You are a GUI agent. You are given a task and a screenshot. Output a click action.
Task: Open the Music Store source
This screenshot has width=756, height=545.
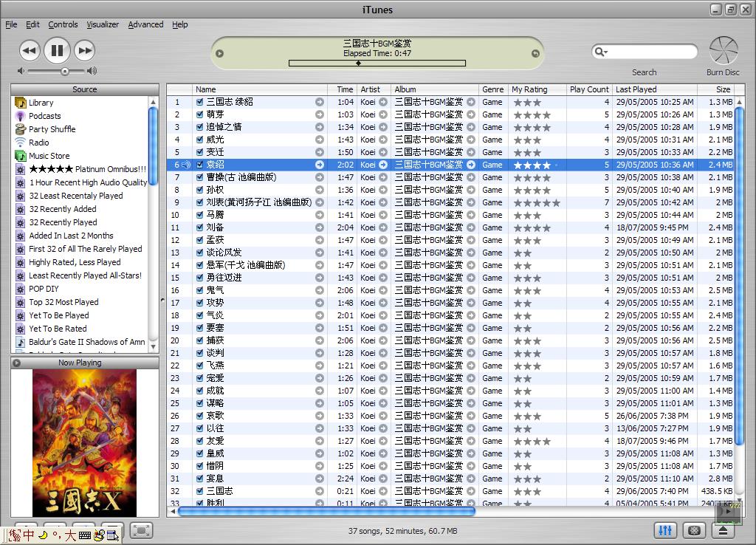click(49, 156)
